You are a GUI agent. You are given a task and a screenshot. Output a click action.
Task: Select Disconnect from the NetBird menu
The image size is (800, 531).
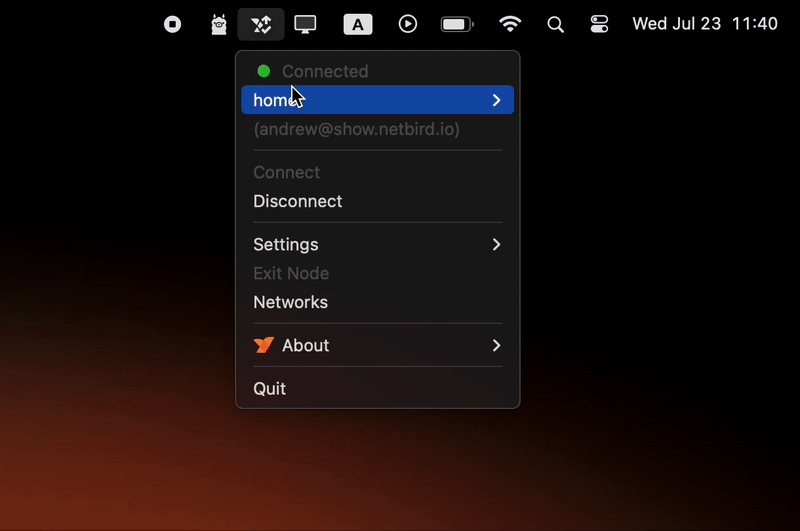[298, 201]
